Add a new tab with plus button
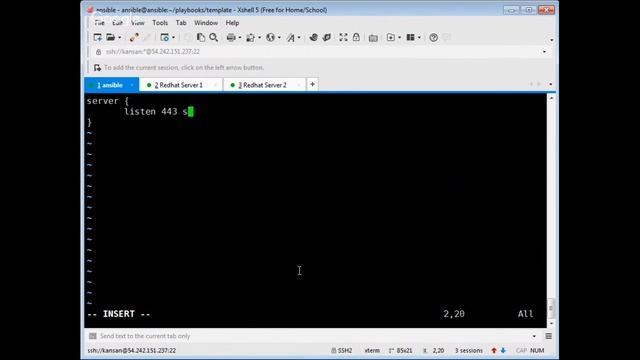Viewport: 640px width, 360px height. click(x=312, y=84)
